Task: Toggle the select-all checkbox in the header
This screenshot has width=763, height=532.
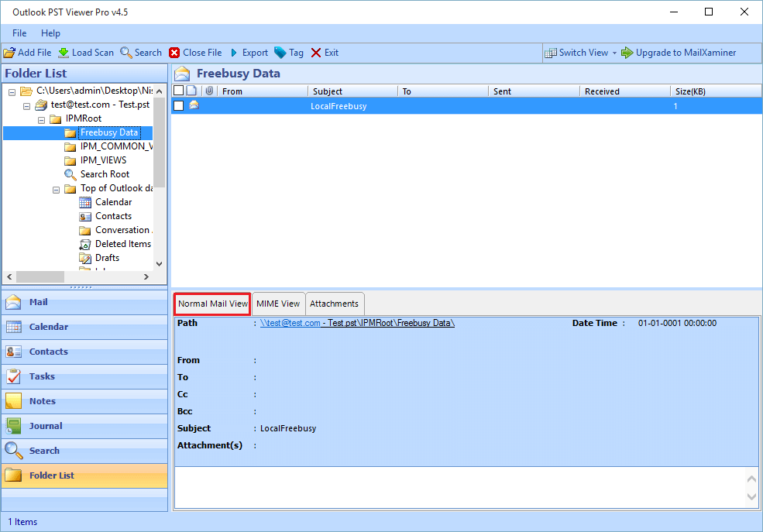Action: (179, 91)
